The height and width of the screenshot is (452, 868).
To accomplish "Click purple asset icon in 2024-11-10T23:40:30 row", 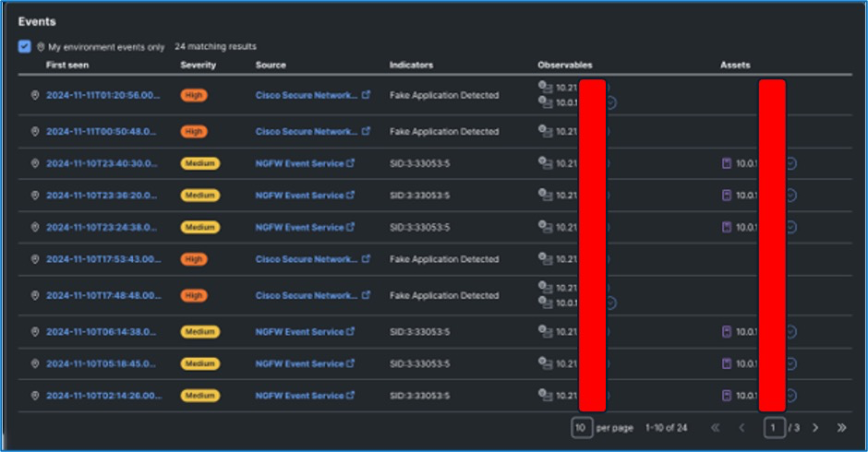I will pos(727,163).
